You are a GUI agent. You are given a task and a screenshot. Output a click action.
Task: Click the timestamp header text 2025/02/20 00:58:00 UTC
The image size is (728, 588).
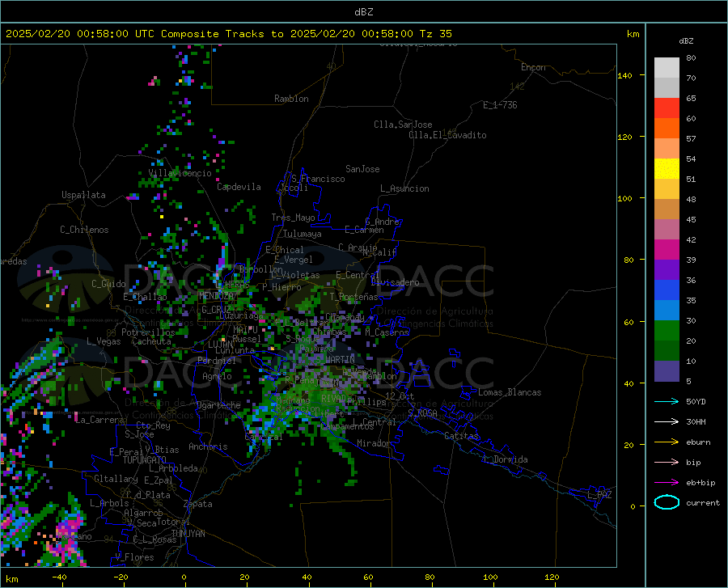80,34
